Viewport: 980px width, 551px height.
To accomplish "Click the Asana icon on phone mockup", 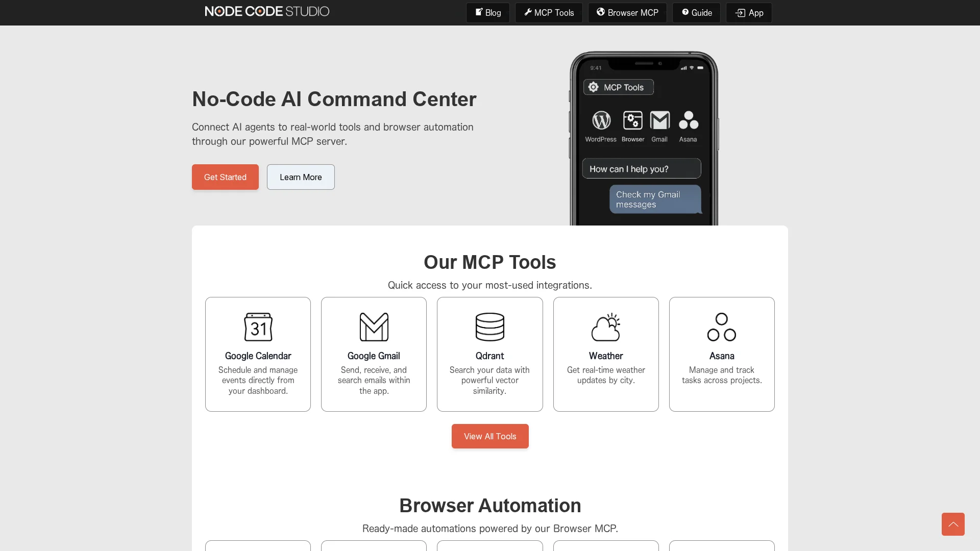I will [688, 121].
